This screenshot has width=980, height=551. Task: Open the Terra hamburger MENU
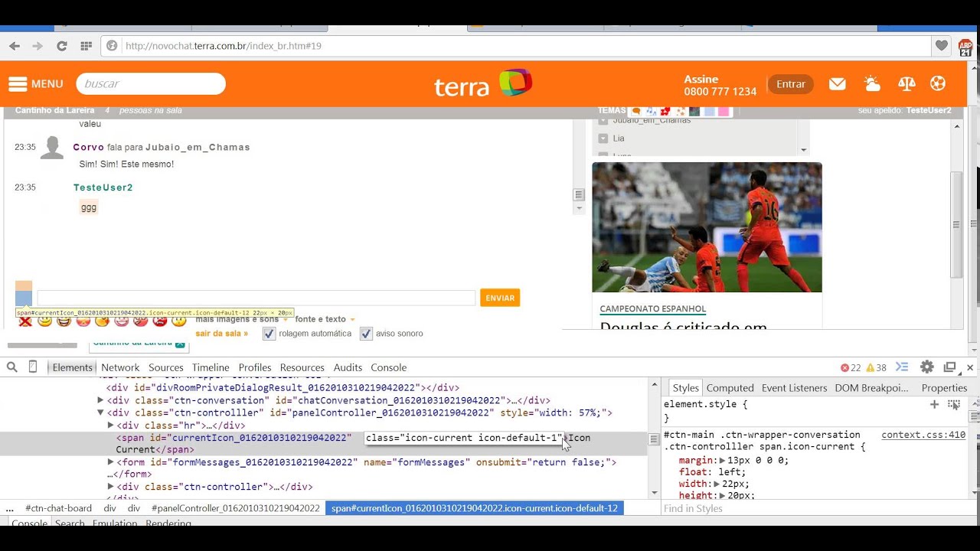click(36, 83)
